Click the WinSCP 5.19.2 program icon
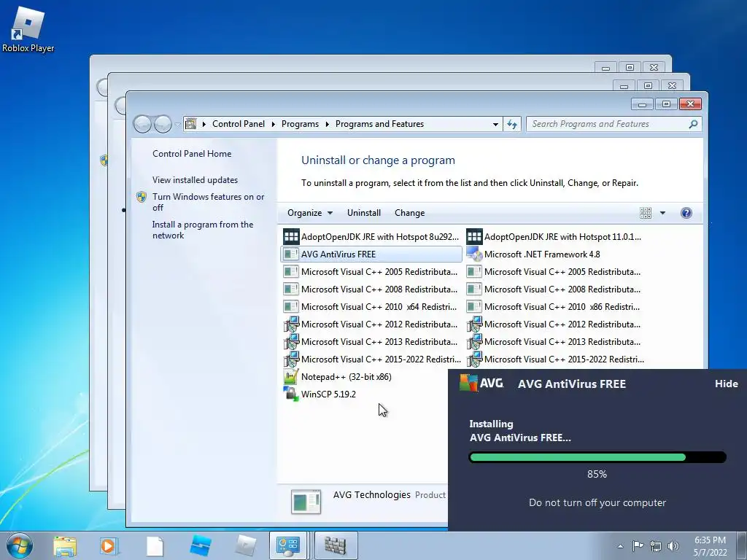This screenshot has width=747, height=560. 290,394
